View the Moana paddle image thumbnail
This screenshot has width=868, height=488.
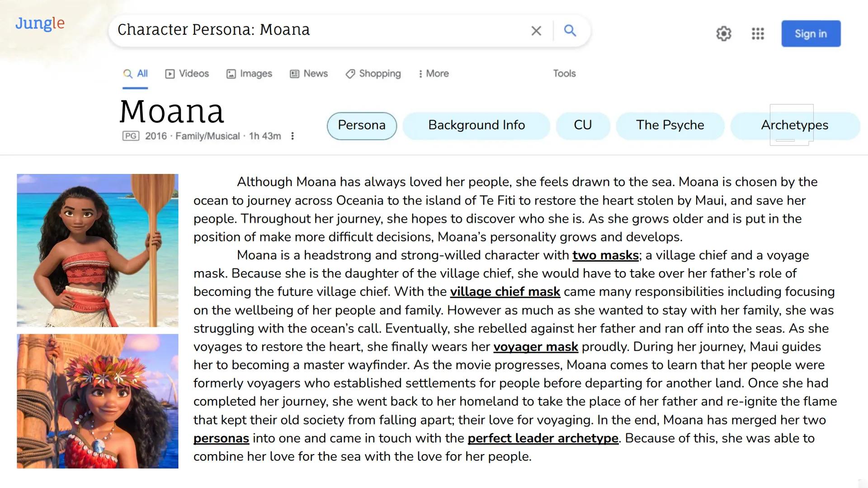97,251
